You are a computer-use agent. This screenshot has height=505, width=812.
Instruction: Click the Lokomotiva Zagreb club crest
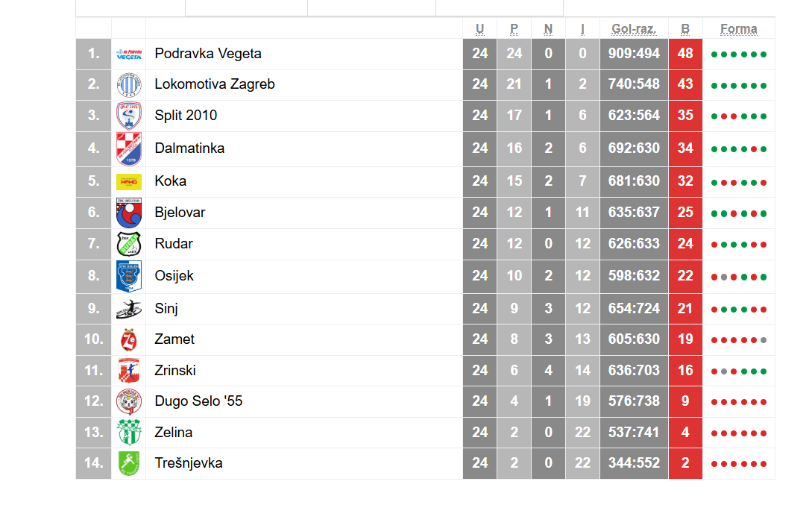(x=129, y=85)
